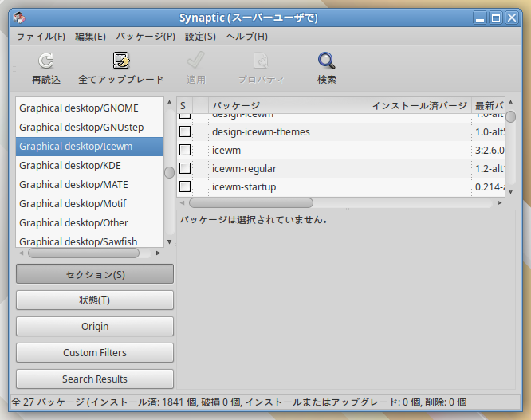Click section list scroll up arrow
Image resolution: width=531 pixels, height=420 pixels.
[x=169, y=102]
